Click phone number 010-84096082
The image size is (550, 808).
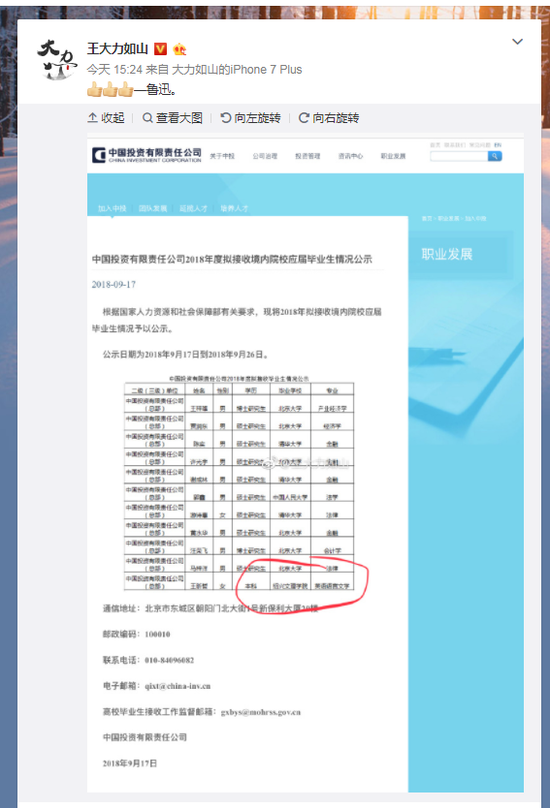[x=169, y=660]
